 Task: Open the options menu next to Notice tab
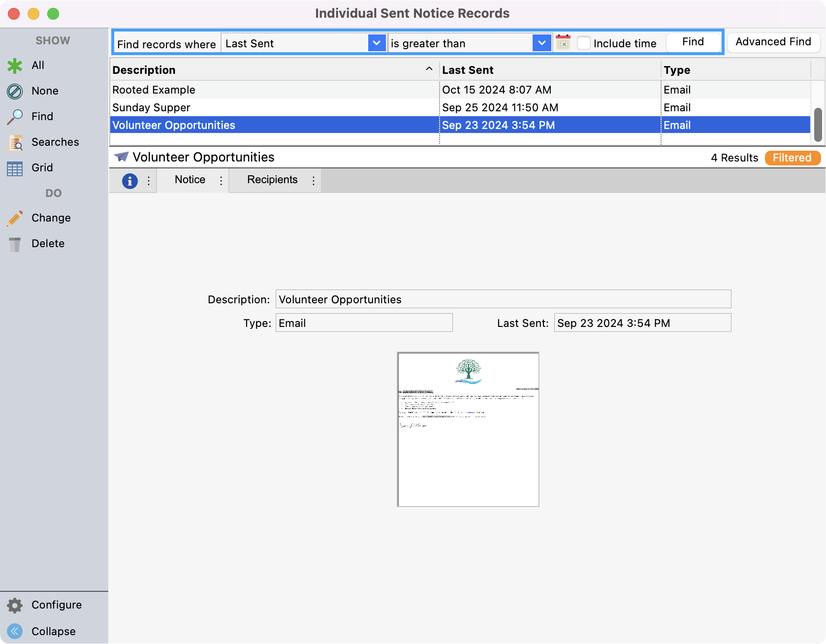221,180
